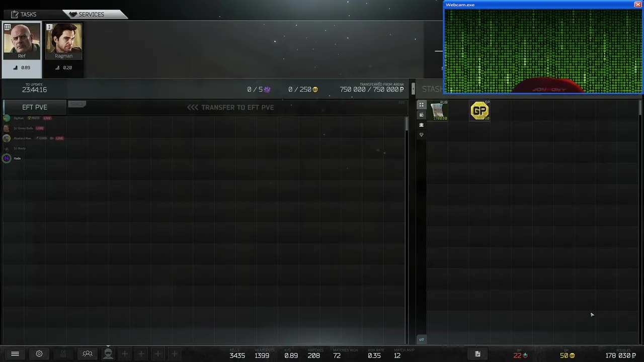The image size is (644, 362).
Task: Click the DJ Green Balls player row
Action: pos(23,128)
